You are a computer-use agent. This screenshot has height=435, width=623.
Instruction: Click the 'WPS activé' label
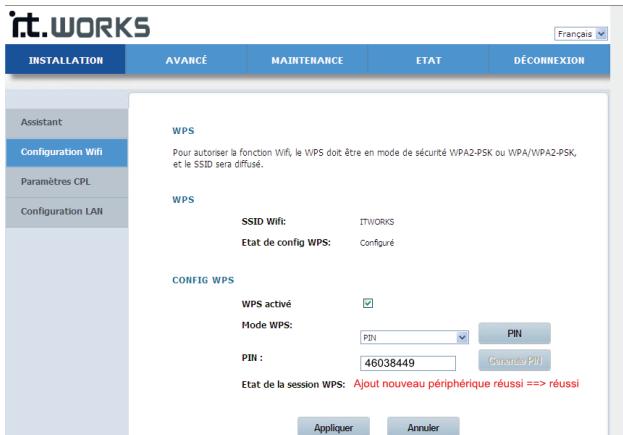point(266,304)
